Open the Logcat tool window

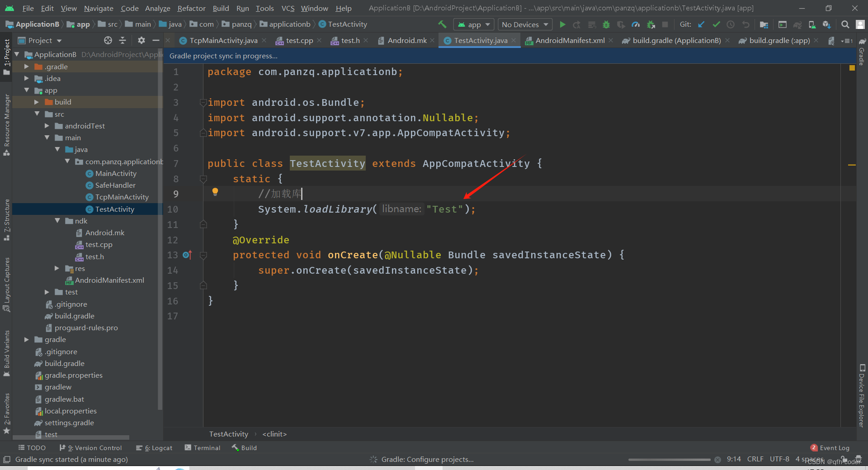(154, 448)
